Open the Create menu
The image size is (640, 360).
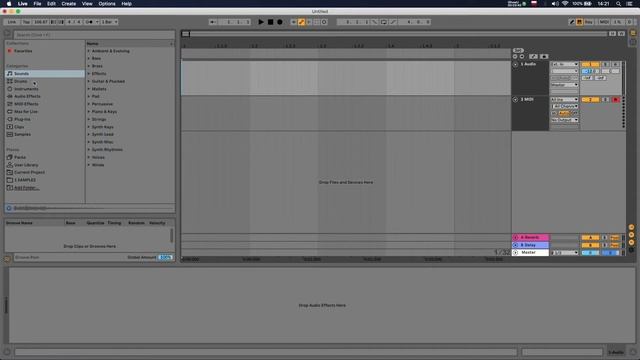pyautogui.click(x=69, y=4)
